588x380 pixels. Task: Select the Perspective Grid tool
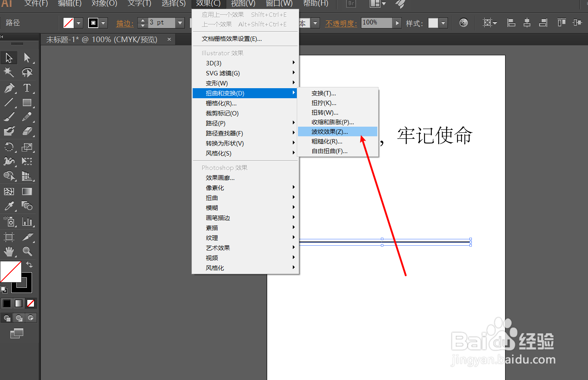[x=27, y=176]
